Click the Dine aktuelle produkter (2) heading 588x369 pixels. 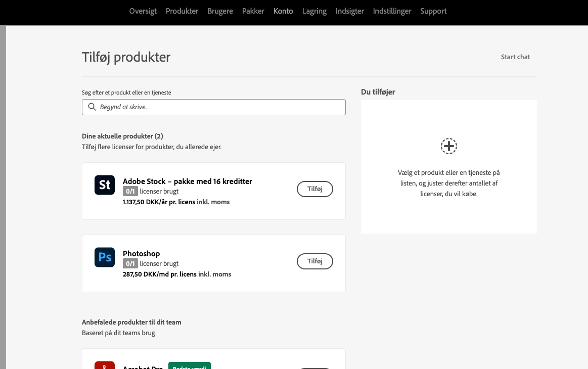[123, 136]
